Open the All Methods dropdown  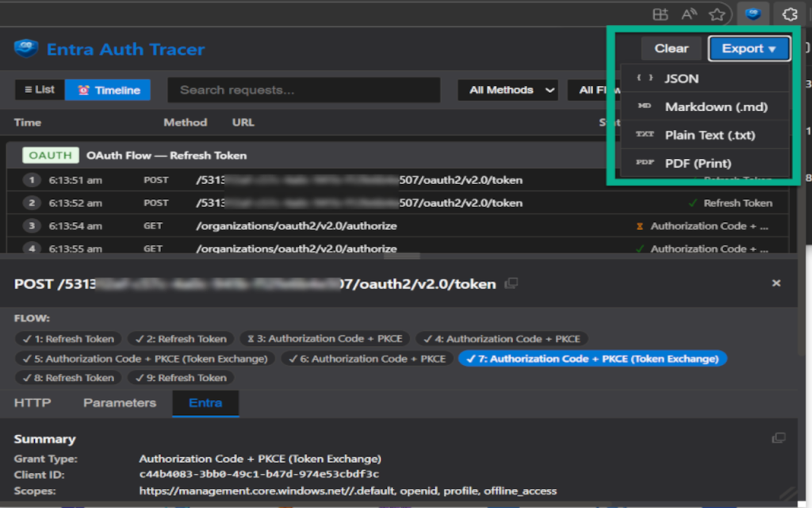[507, 90]
